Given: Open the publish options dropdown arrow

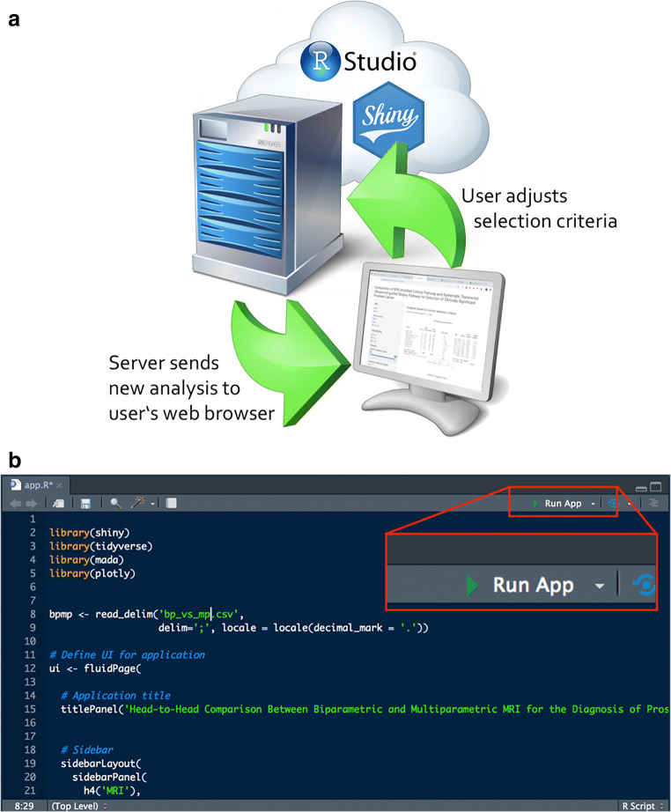Looking at the screenshot, I should (629, 503).
